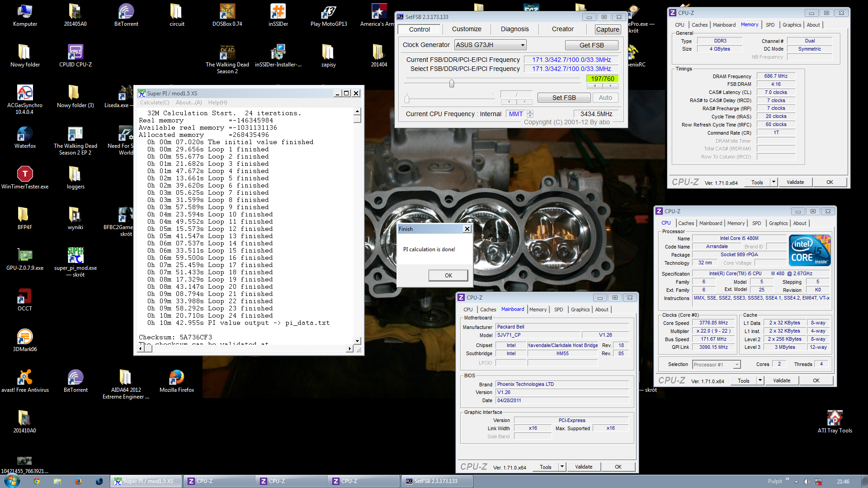Switch to Super PI taskbar button
The image size is (868, 488).
(147, 481)
